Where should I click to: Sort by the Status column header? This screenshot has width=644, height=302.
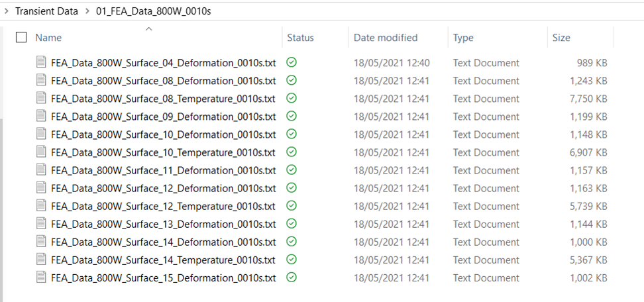pyautogui.click(x=300, y=38)
